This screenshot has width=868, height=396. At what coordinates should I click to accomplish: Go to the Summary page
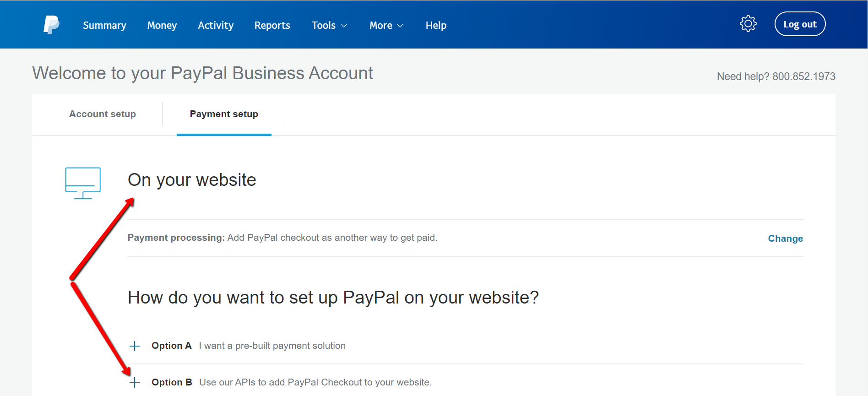click(104, 25)
